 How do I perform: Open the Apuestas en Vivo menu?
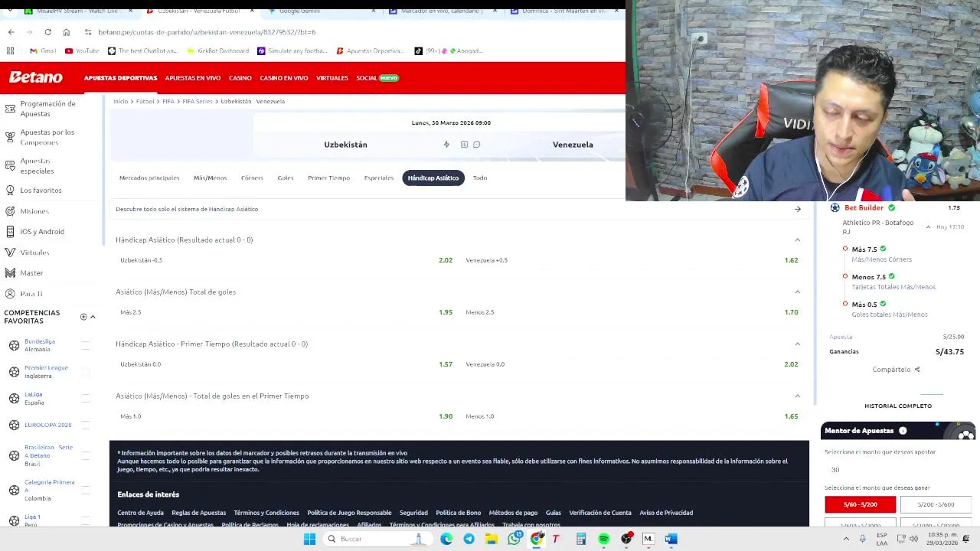[x=193, y=78]
